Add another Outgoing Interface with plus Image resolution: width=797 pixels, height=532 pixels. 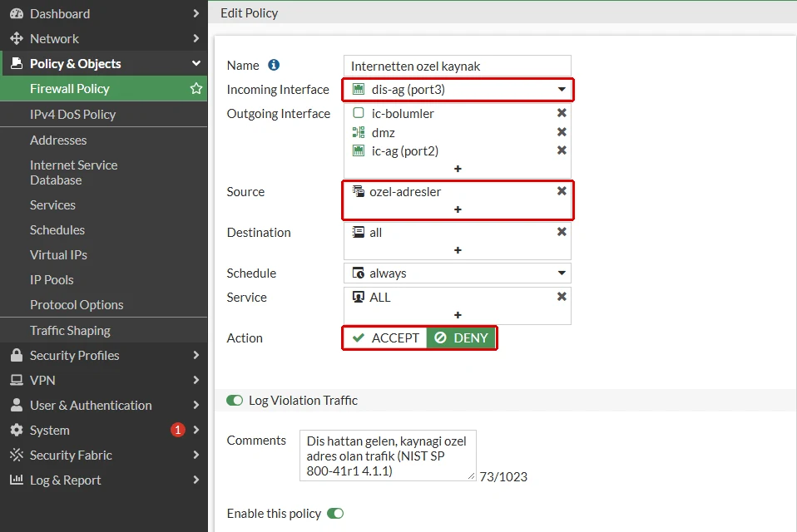pos(458,169)
